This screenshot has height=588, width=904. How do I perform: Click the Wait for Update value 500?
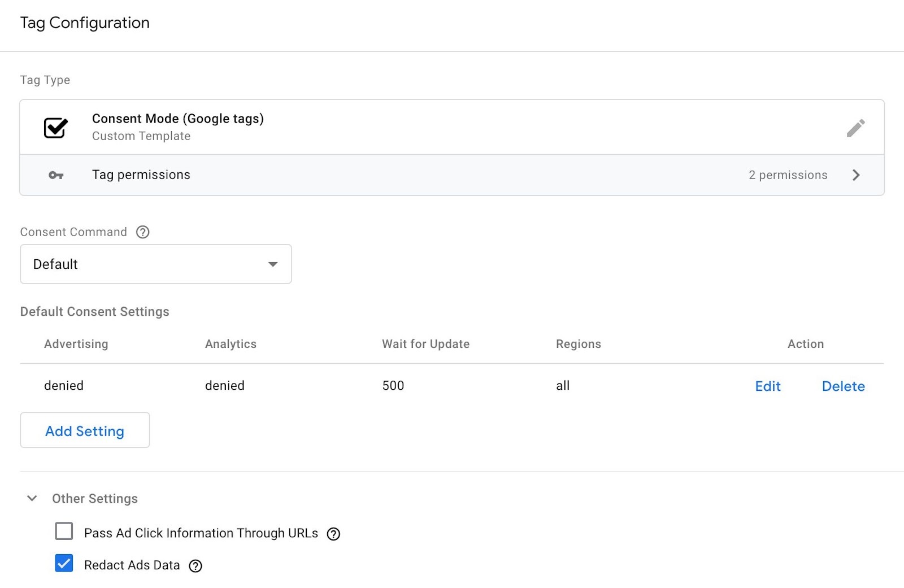point(393,386)
